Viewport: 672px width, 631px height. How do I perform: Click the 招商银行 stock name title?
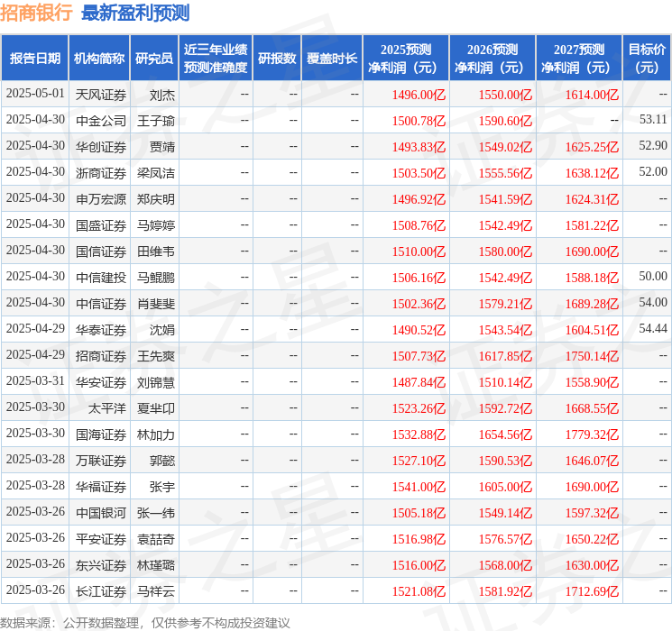click(37, 13)
